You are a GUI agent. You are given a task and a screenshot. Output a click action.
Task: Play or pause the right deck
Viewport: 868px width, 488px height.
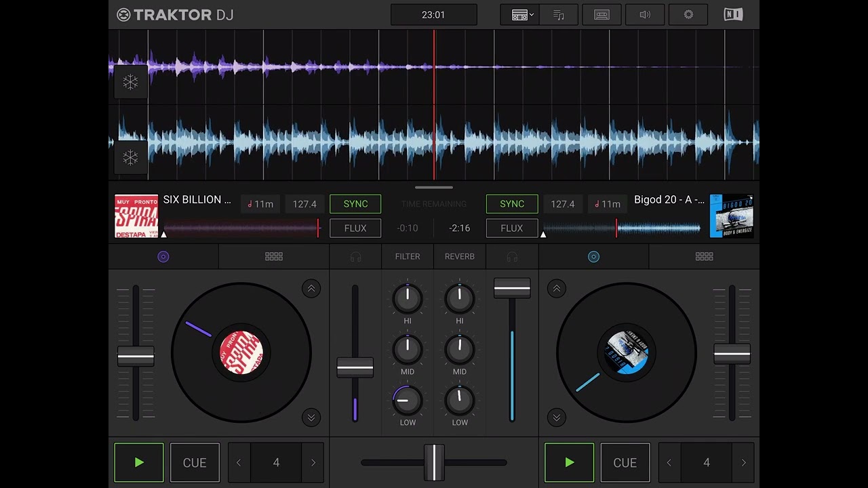tap(570, 462)
